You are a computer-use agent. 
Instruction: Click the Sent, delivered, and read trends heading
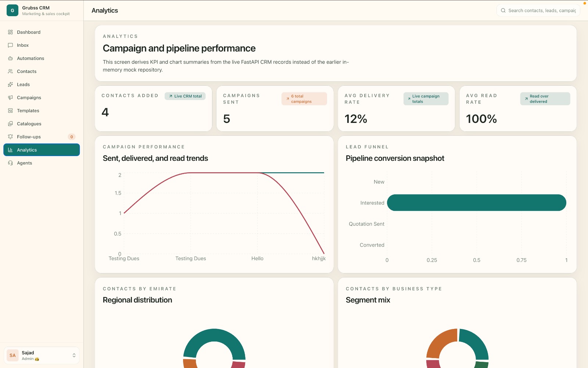(155, 158)
